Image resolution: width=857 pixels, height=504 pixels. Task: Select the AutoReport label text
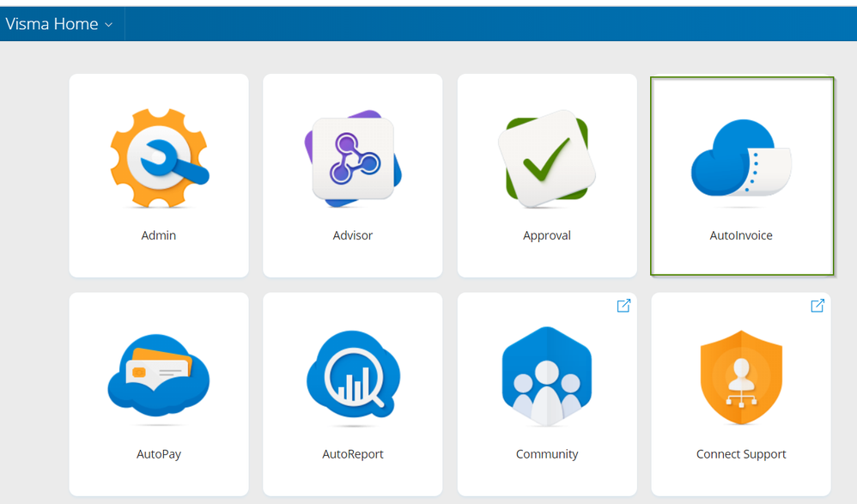coord(353,454)
